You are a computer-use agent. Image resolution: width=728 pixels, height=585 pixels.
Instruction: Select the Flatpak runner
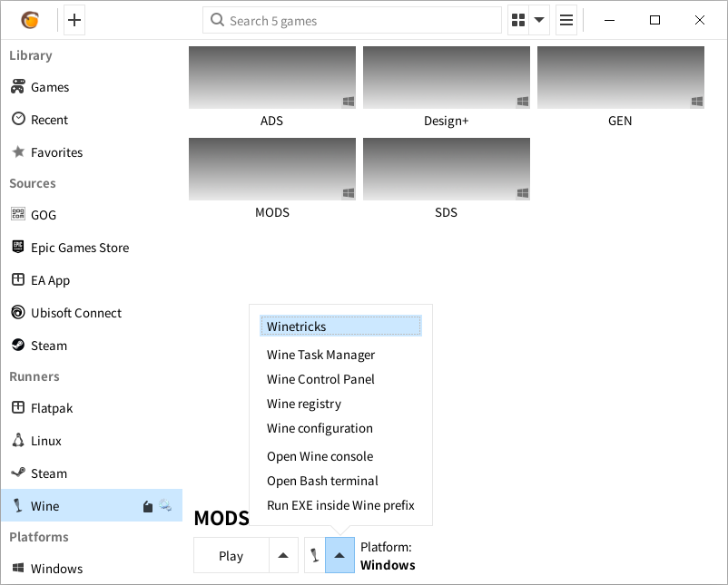[x=92, y=408]
